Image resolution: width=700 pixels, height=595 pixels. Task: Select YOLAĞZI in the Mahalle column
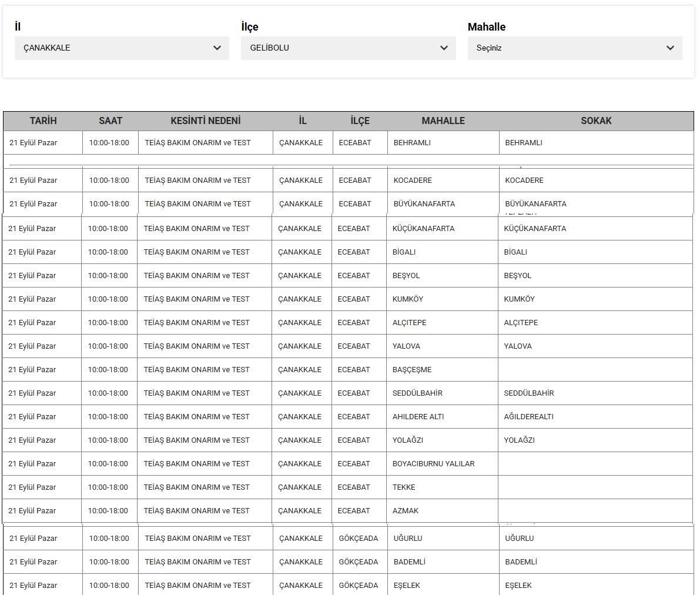pyautogui.click(x=407, y=440)
